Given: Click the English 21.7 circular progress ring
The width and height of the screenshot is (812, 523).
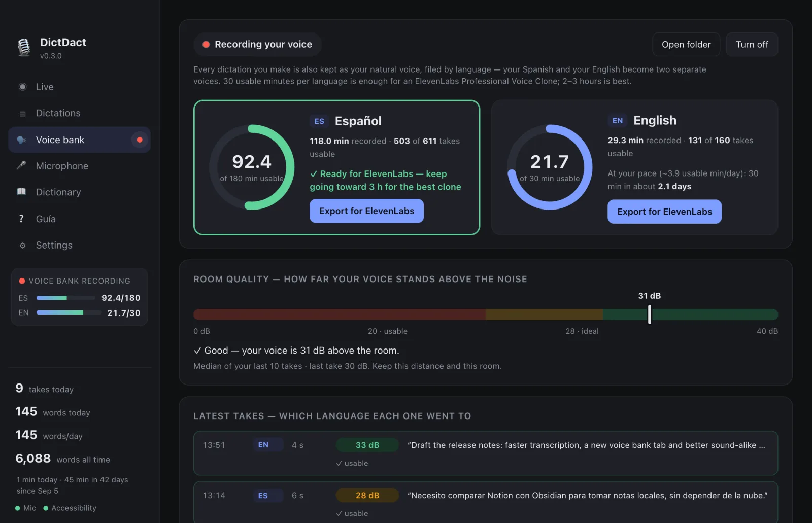Looking at the screenshot, I should coord(550,167).
